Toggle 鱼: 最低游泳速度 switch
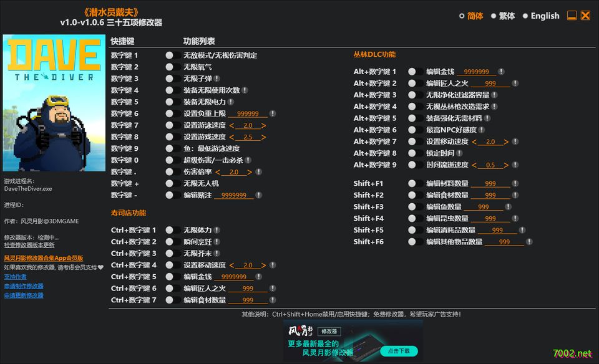Image resolution: width=599 pixels, height=364 pixels. (173, 148)
